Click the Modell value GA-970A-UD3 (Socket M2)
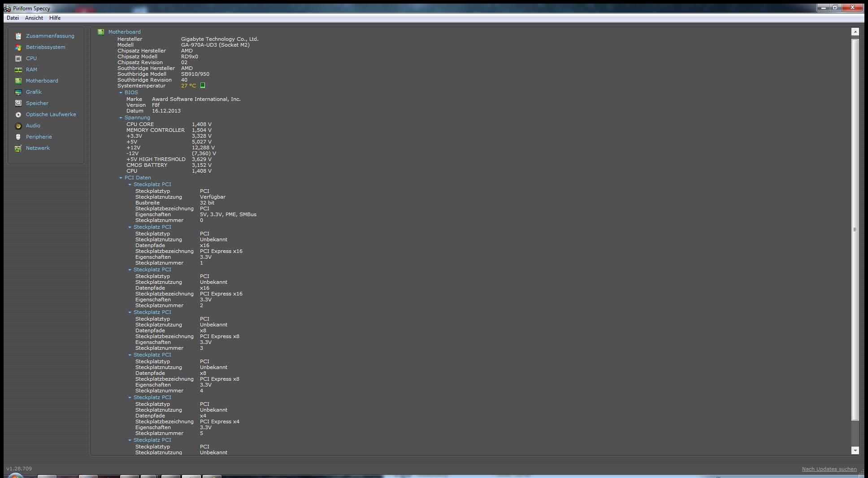The height and width of the screenshot is (478, 868). (215, 45)
